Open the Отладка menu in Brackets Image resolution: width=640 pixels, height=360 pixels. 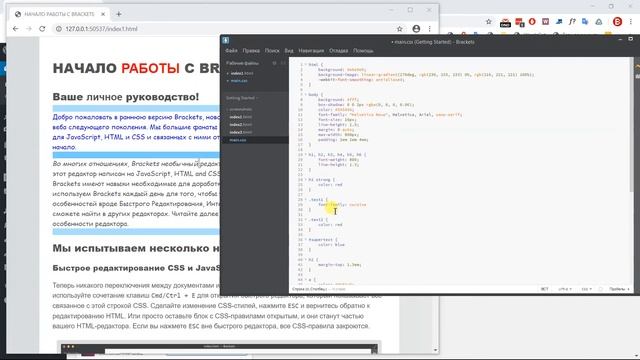tap(338, 51)
